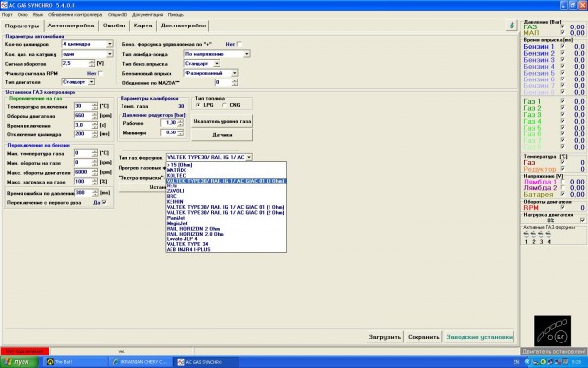Click active gas injector icon 3
Screen dimensions: 588x368
click(541, 236)
